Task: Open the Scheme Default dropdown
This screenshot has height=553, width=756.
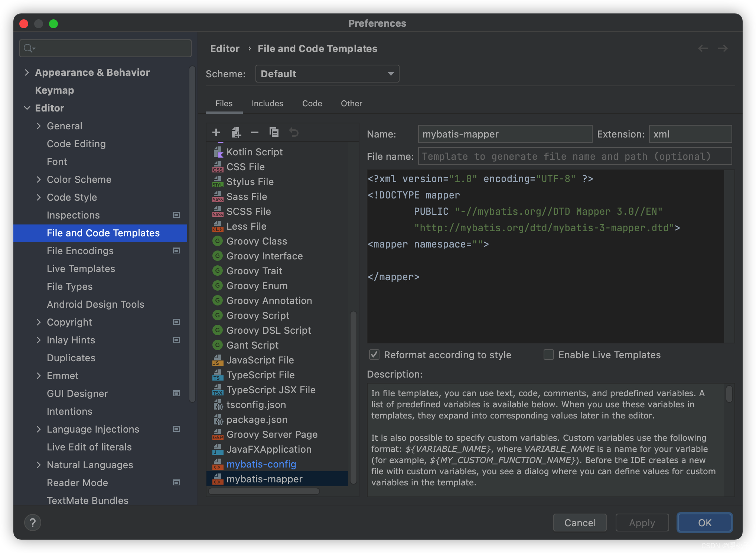Action: point(326,74)
